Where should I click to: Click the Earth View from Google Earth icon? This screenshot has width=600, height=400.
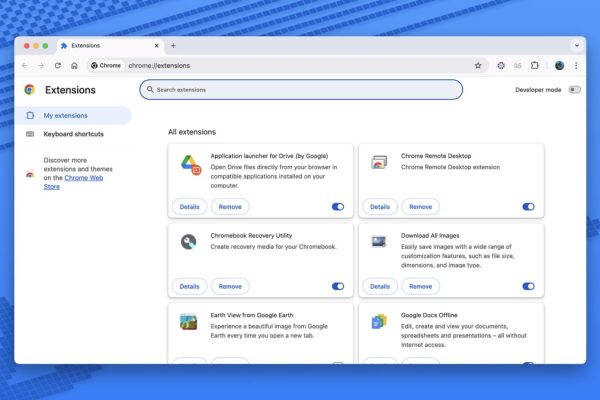[x=189, y=322]
